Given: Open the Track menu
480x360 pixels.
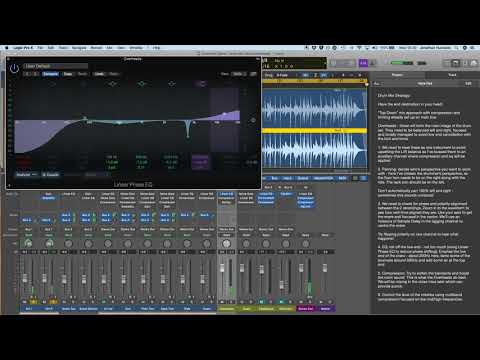Looking at the screenshot, I should (63, 48).
